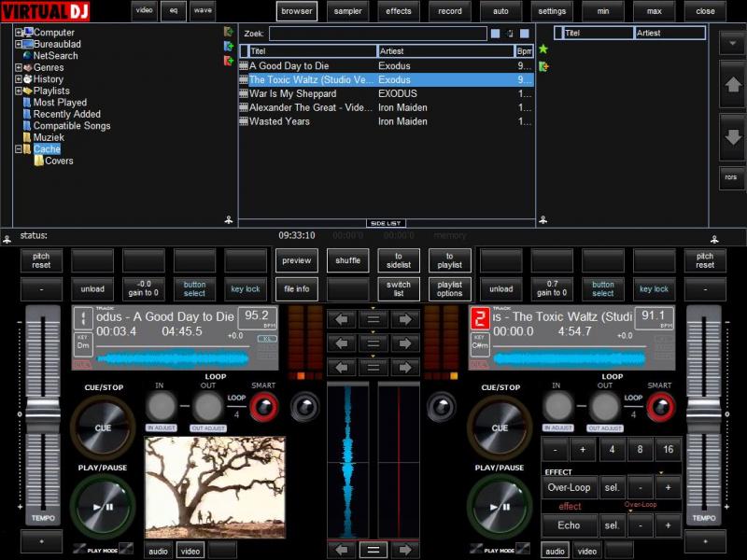Toggle OUT ADJUST on the left deck
747x560 pixels.
tap(208, 428)
